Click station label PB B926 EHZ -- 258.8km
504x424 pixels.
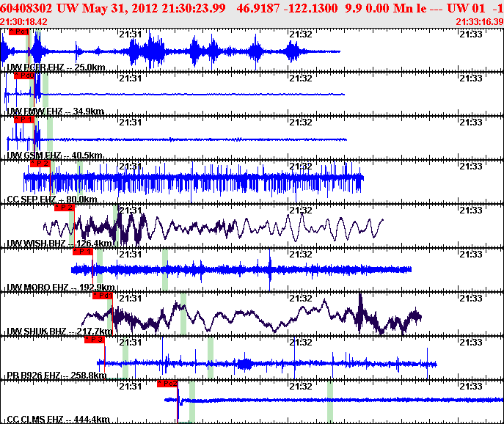coord(56,376)
